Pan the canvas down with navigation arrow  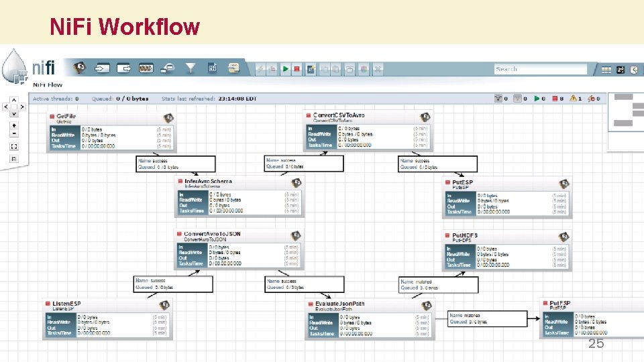click(x=14, y=114)
